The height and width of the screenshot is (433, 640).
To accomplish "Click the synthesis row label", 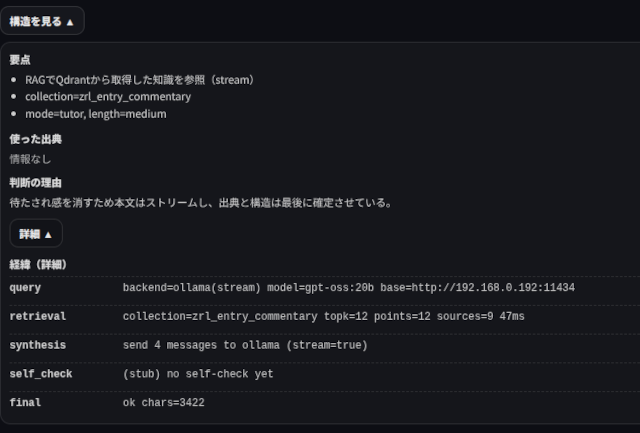I will tap(38, 345).
